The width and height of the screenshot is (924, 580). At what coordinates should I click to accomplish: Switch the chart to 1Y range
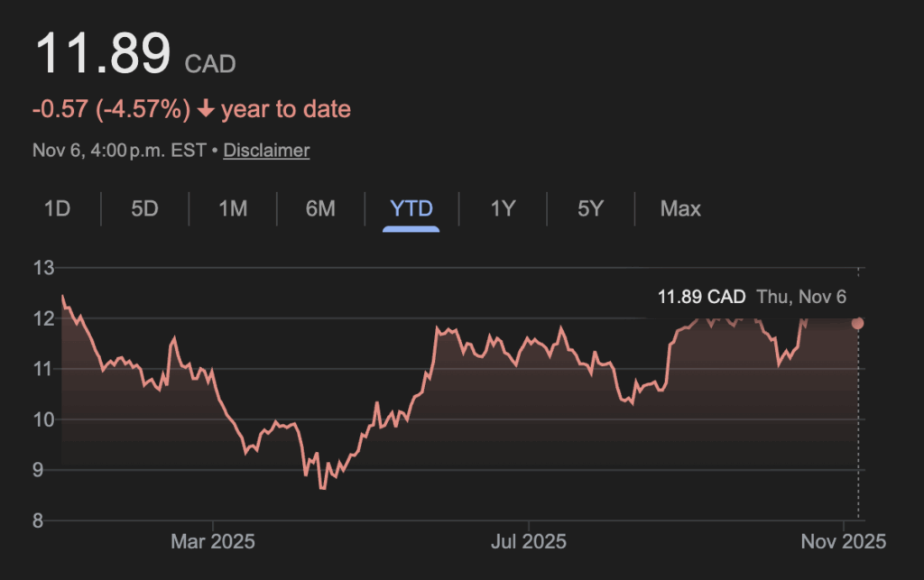click(x=503, y=209)
